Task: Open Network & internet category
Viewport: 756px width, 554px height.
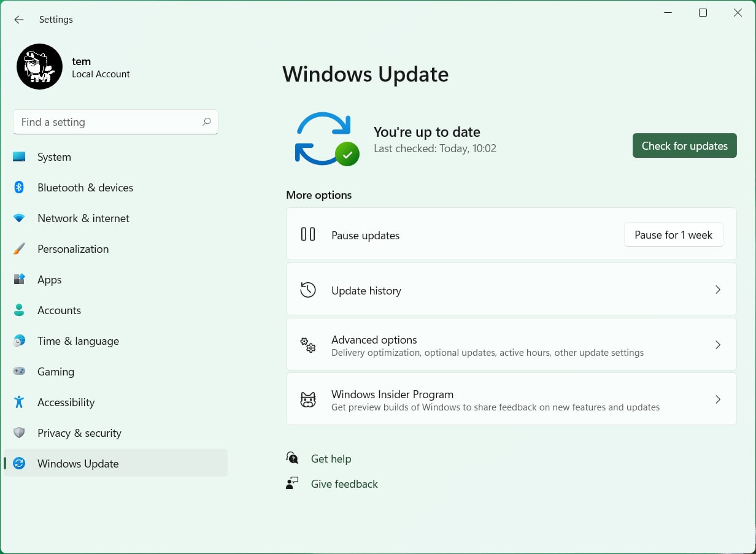Action: point(115,218)
